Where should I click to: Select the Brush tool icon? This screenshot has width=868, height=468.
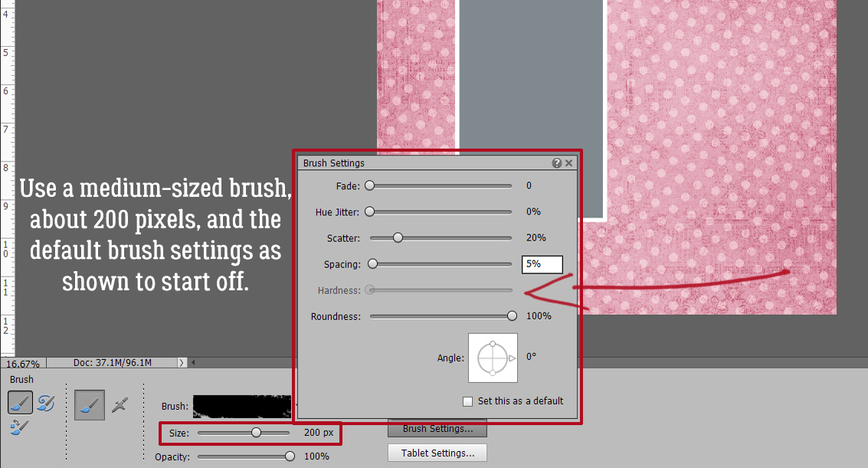coord(20,403)
